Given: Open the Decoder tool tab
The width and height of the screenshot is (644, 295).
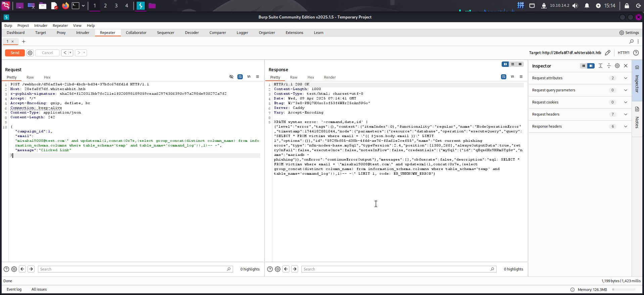Looking at the screenshot, I should click(x=192, y=33).
